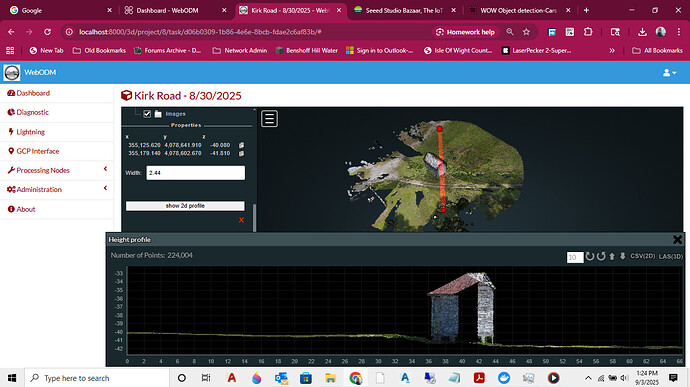
Task: Open the All Bookmarks folder
Action: click(657, 51)
